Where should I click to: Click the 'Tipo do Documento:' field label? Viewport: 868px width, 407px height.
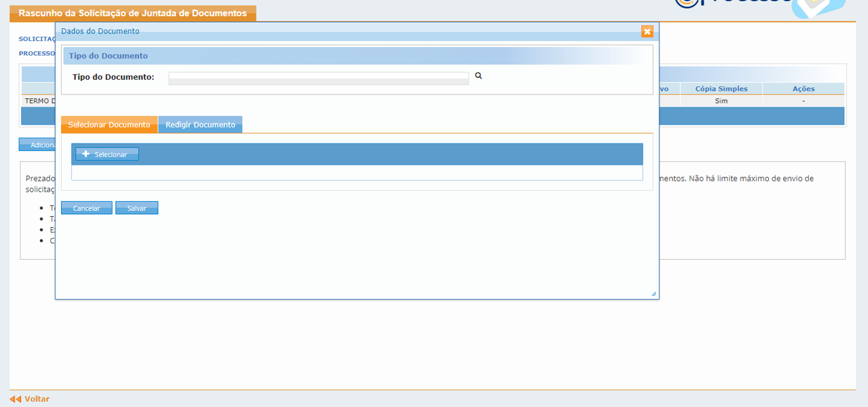point(113,77)
